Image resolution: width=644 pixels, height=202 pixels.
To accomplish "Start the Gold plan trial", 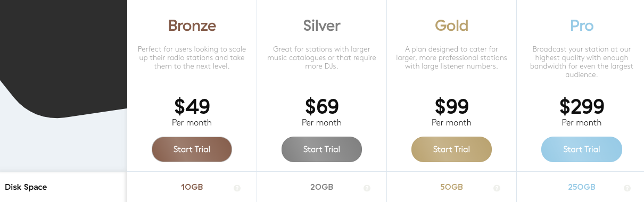I will pos(451,149).
